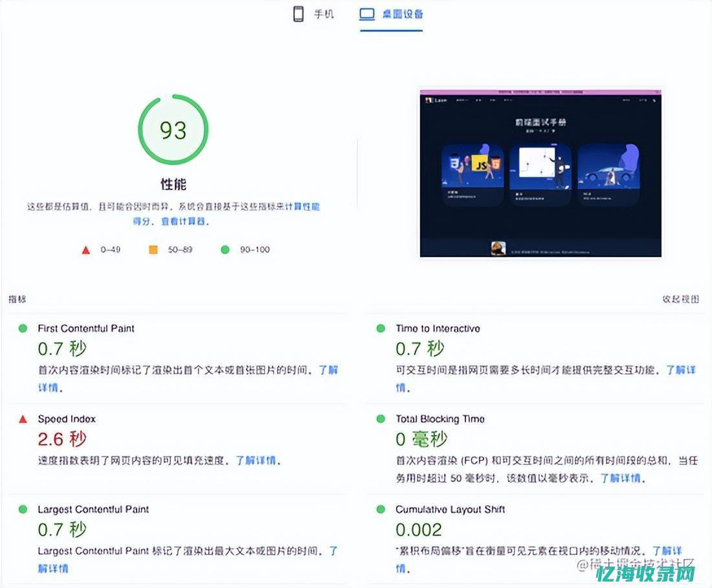This screenshot has height=588, width=712.
Task: Click the 93 performance score gauge
Action: [173, 130]
